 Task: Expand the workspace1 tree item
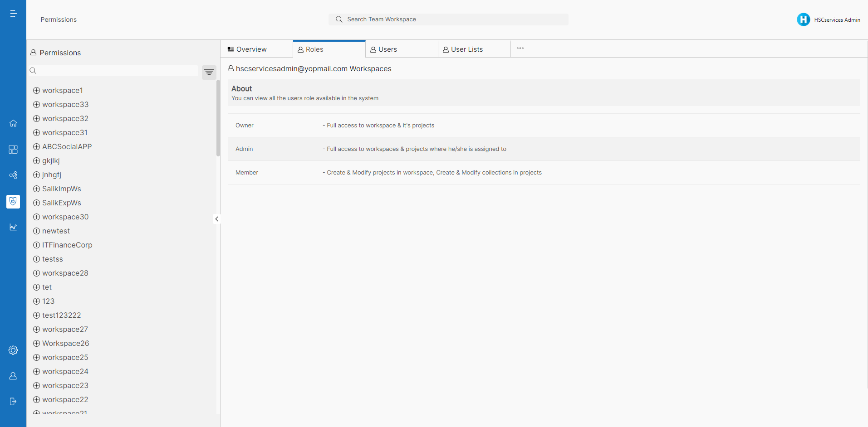36,90
